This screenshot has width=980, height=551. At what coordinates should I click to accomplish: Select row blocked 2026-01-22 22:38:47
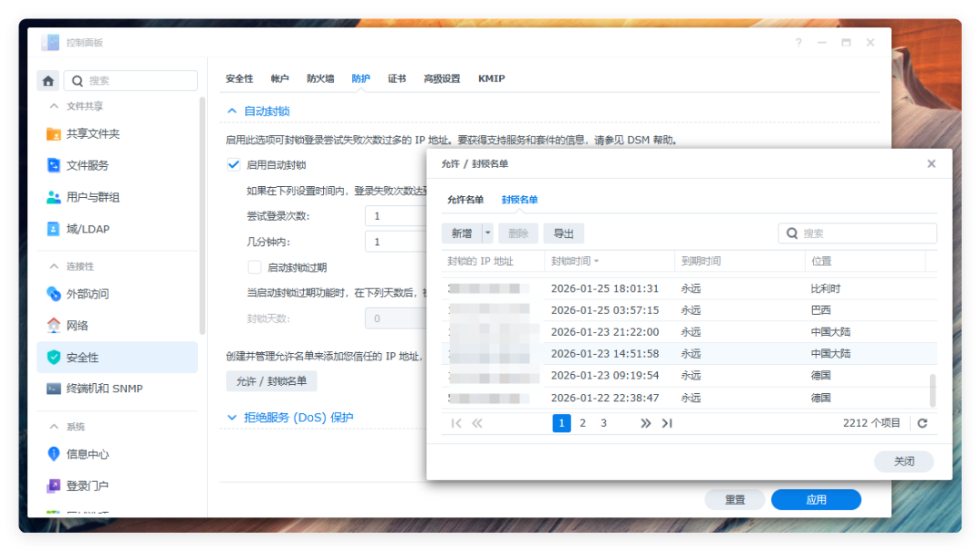click(x=689, y=398)
